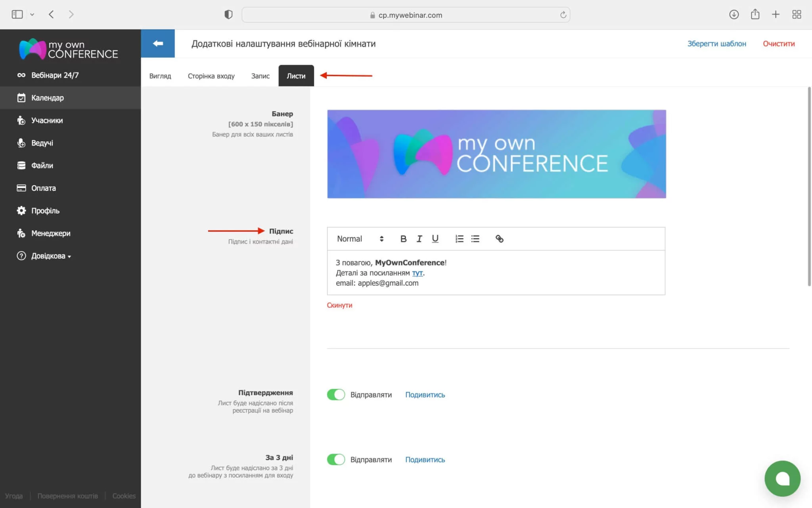Switch to the Вигляд tab
Screen dimensions: 812x508
160,76
